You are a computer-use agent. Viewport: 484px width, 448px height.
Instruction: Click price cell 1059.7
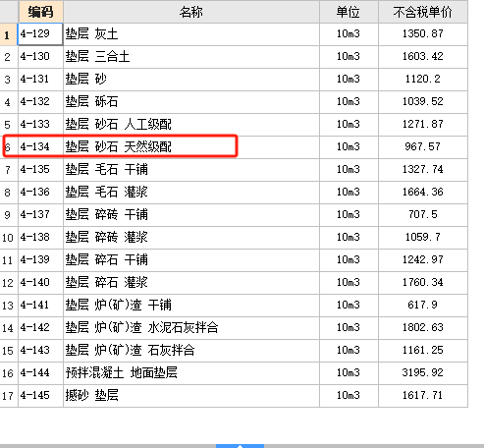tap(423, 238)
